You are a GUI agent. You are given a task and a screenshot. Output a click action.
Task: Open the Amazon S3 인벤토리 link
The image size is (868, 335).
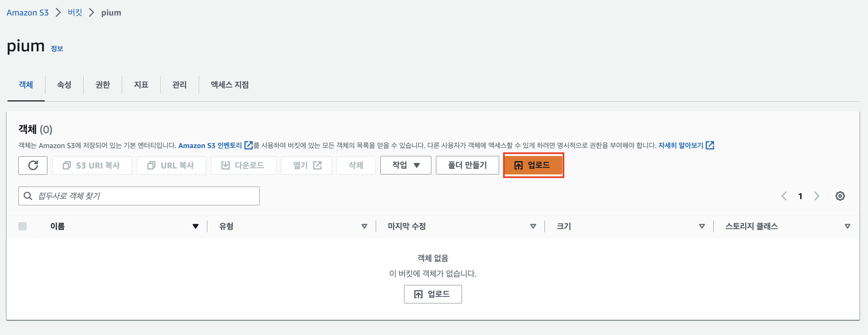coord(210,145)
